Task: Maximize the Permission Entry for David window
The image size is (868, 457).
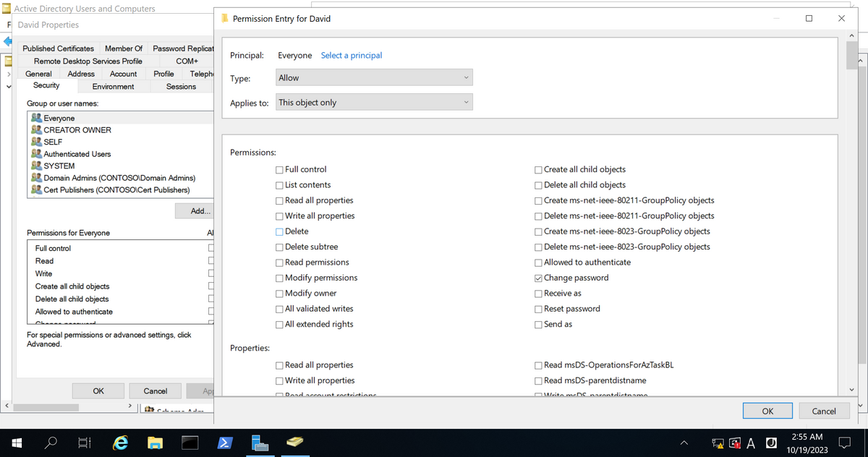Action: [808, 18]
